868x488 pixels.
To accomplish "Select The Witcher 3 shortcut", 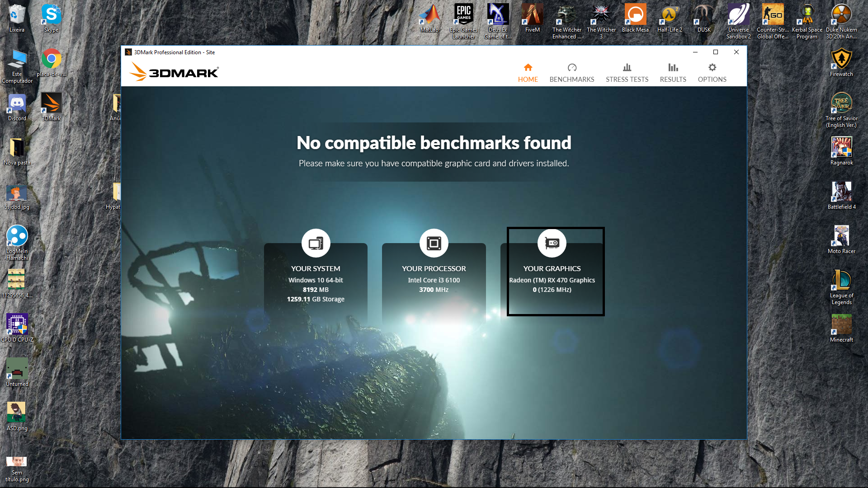I will tap(601, 21).
